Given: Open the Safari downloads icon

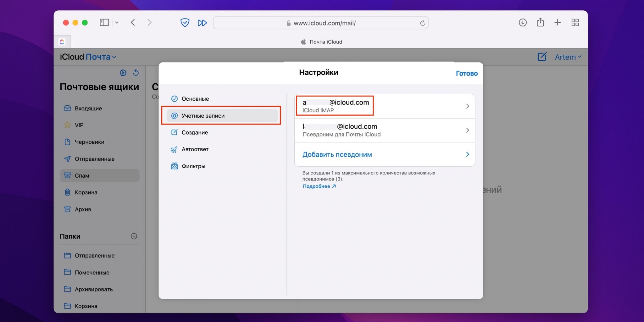Looking at the screenshot, I should [523, 23].
